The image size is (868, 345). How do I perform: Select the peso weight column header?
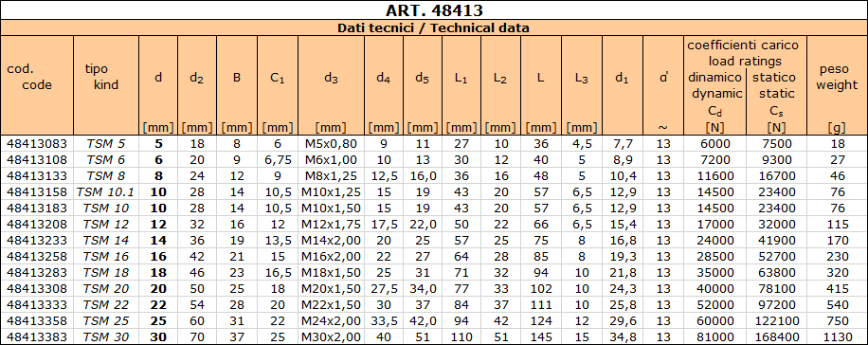point(837,78)
